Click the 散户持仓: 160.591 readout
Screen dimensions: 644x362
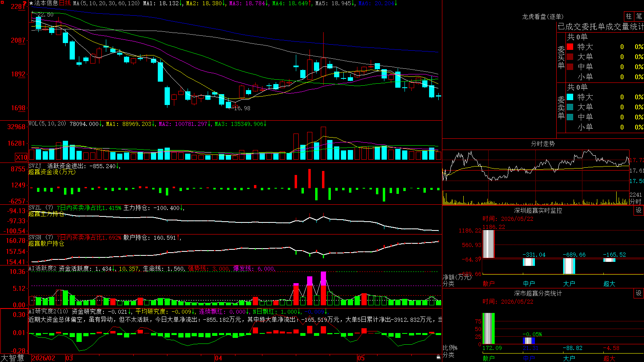(x=152, y=238)
